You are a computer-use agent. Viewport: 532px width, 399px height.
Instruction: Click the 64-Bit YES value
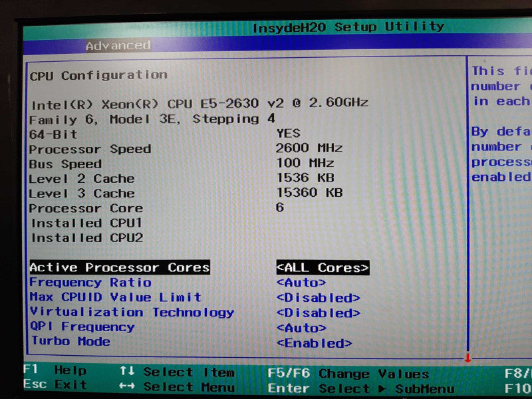[x=289, y=133]
